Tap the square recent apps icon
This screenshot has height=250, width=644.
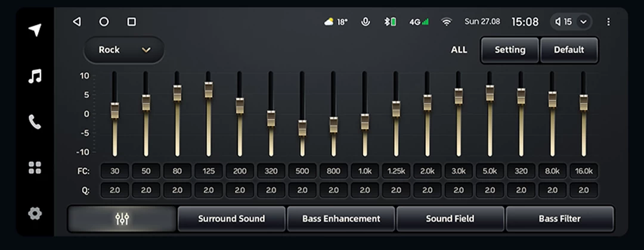click(x=132, y=22)
